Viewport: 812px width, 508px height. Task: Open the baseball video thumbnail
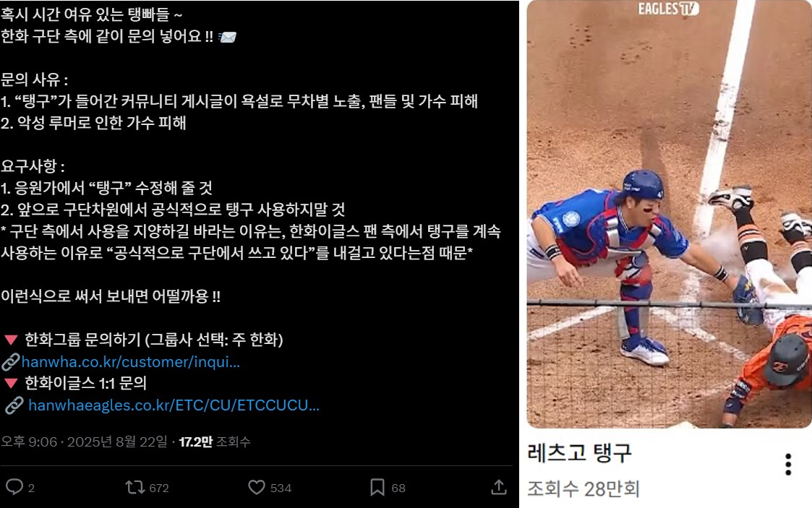(x=669, y=214)
